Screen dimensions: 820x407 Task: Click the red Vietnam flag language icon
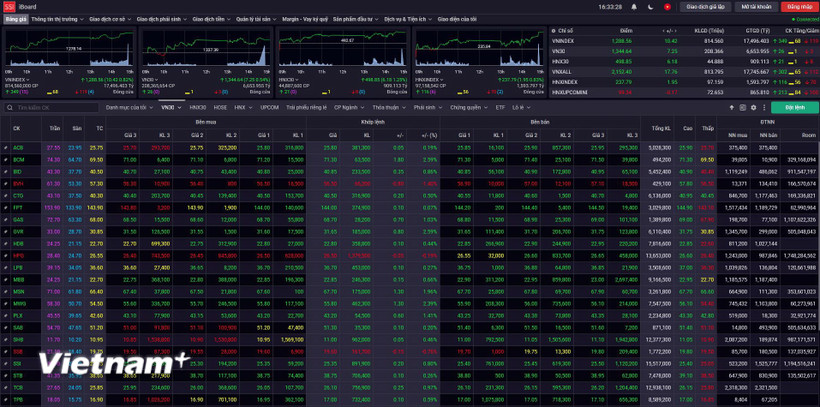668,6
